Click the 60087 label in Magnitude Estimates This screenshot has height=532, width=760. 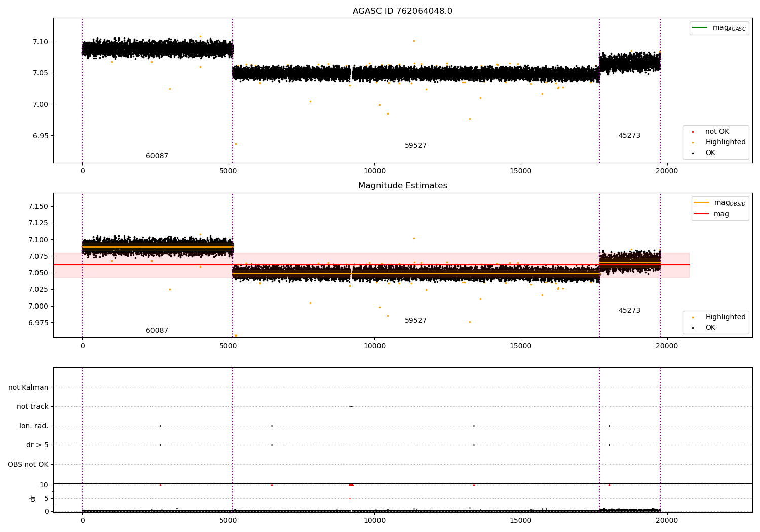click(157, 331)
